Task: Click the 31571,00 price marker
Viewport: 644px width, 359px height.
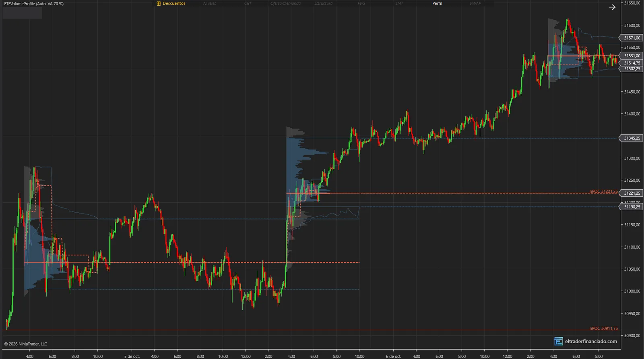Action: tap(631, 38)
